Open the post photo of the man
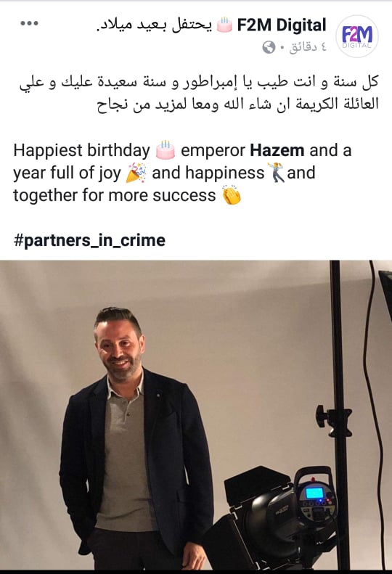 pos(196,417)
